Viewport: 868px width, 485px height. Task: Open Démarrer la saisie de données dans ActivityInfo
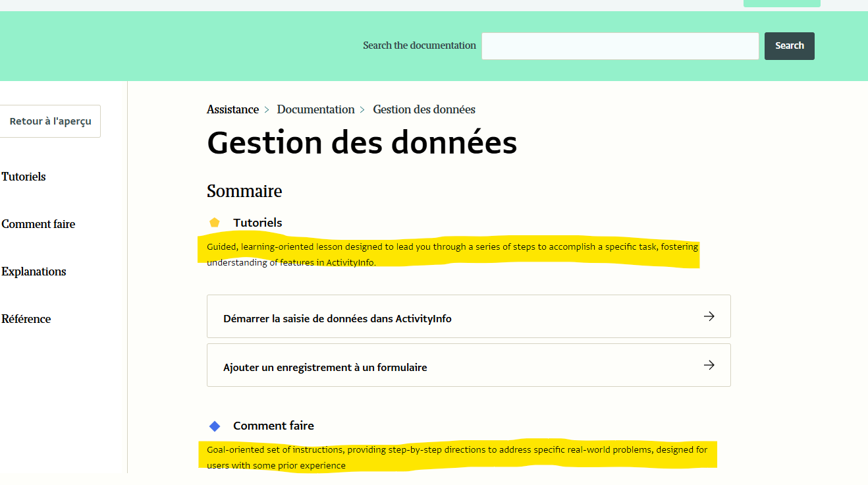337,318
